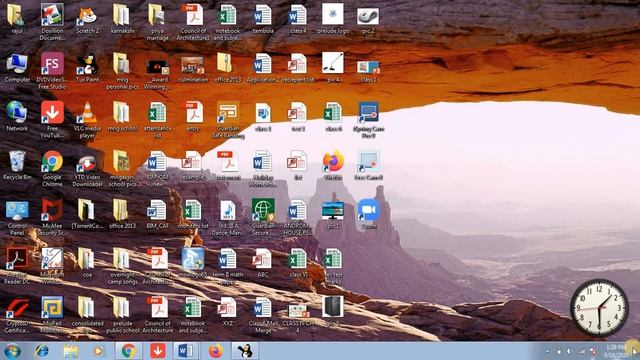Screen dimensions: 640x360
Task: Open the XYZ PowerPoint file
Action: point(228,311)
